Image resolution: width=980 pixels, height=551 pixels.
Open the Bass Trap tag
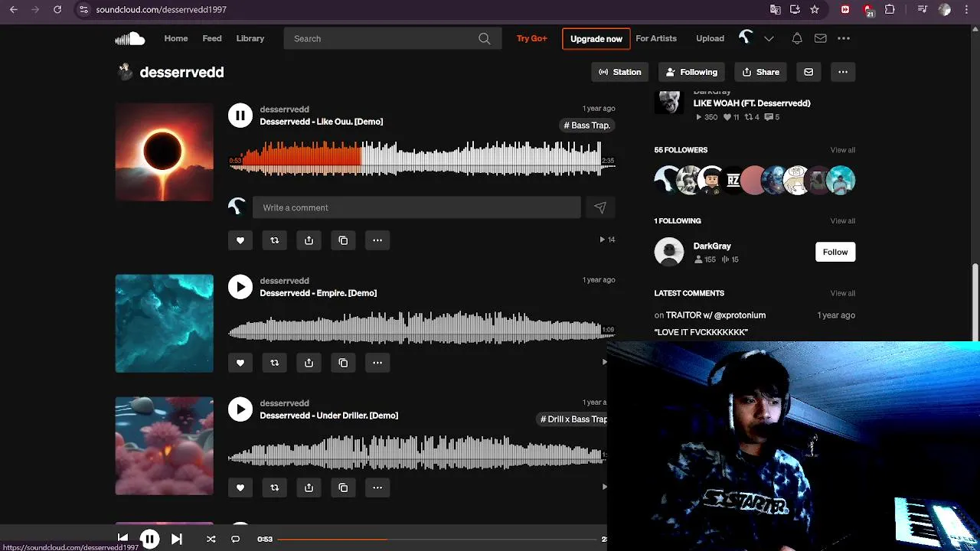(x=587, y=126)
